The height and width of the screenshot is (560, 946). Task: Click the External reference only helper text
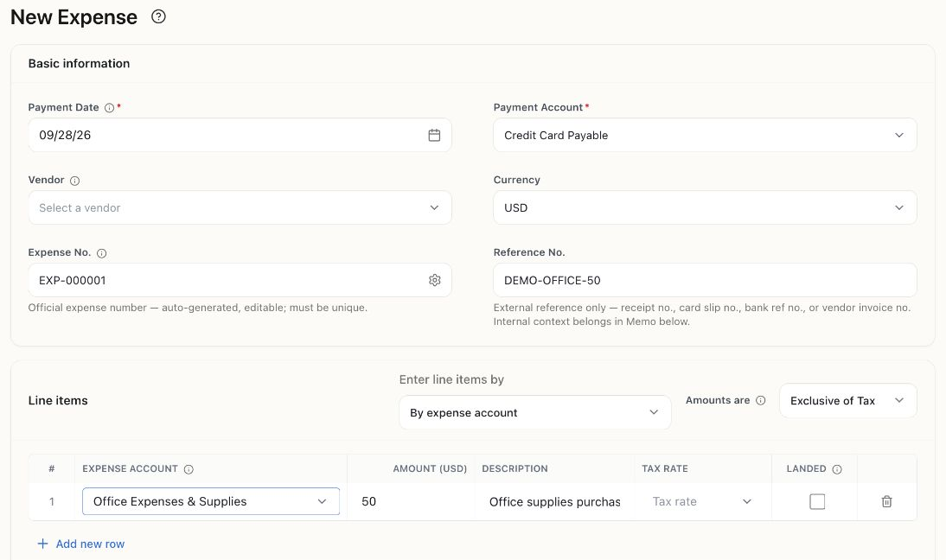point(701,315)
